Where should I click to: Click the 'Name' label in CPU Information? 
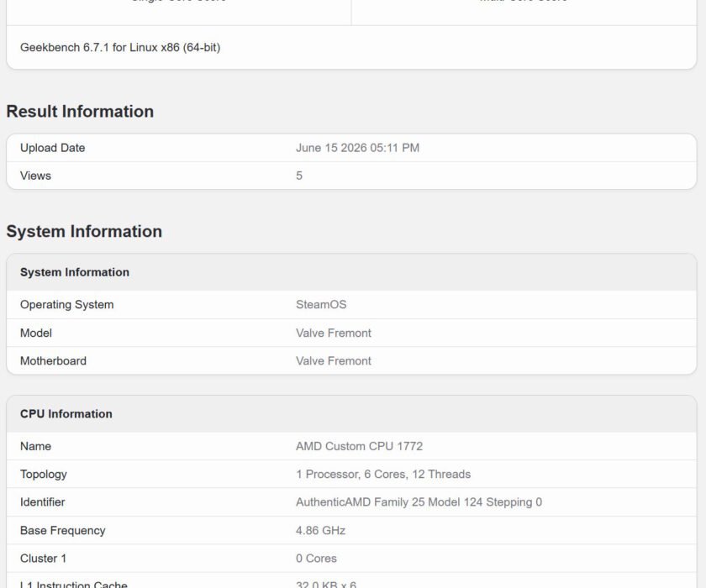(35, 446)
